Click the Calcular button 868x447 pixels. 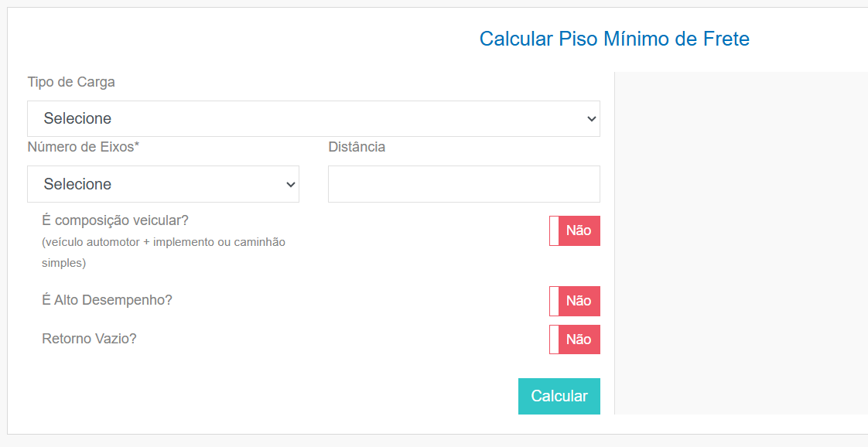559,396
